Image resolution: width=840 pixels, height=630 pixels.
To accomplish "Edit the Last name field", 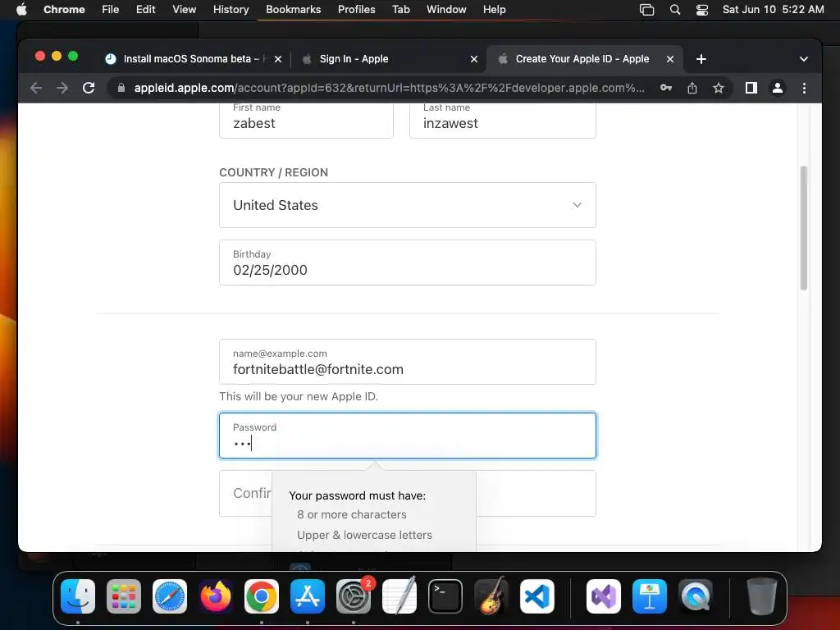I will (x=503, y=121).
